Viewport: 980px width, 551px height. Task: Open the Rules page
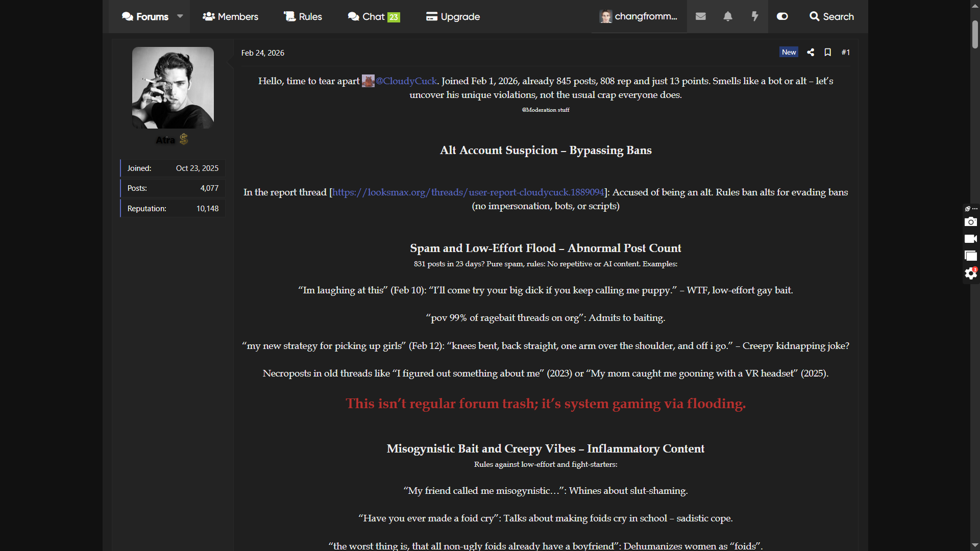[303, 16]
